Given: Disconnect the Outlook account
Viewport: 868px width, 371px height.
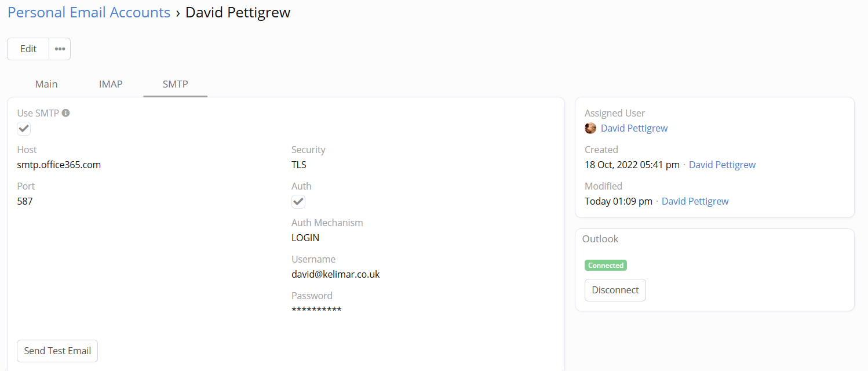Looking at the screenshot, I should [x=615, y=290].
